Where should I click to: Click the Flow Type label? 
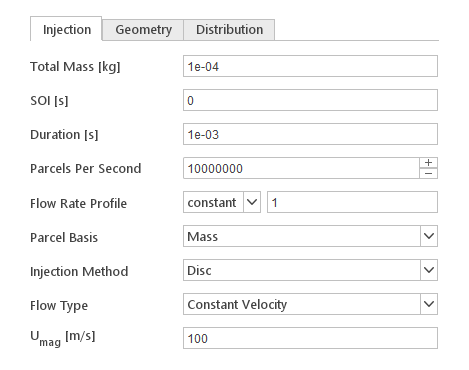pos(59,305)
